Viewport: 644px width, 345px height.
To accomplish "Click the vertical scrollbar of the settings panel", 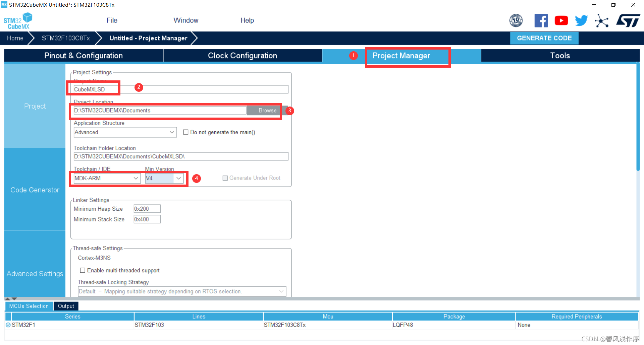I will (638, 117).
